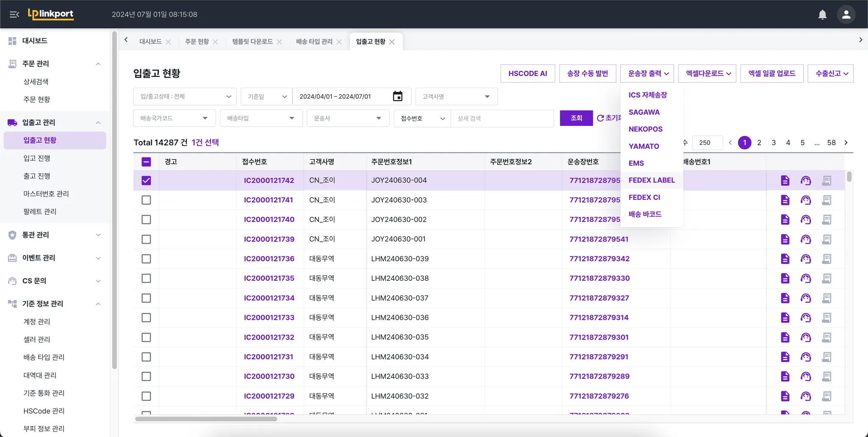Toggle the select-all header checkbox
The image size is (868, 437).
click(x=146, y=162)
